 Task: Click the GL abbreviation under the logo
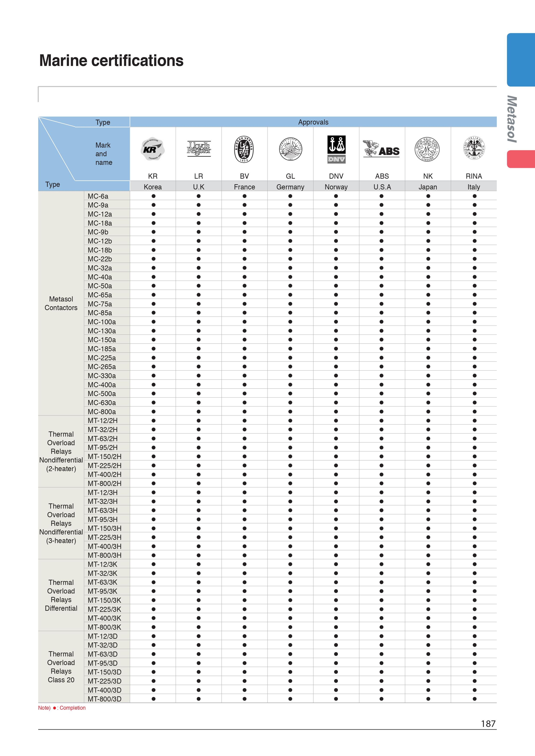pos(290,176)
